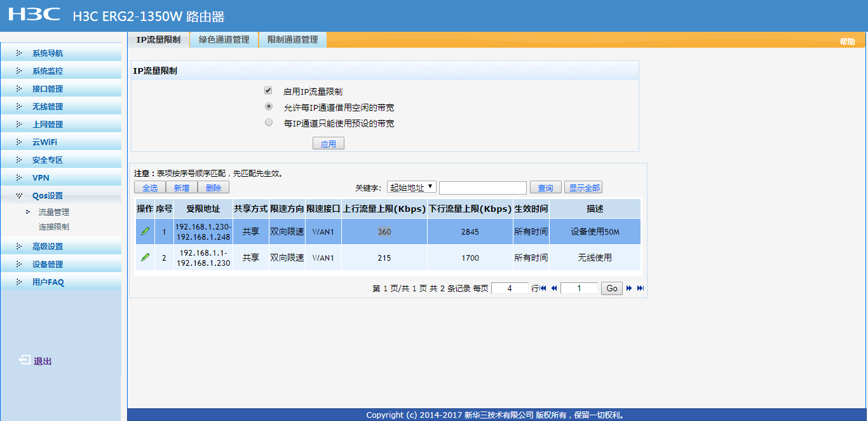Select radio 允许每IP通道借用空闲的带宽

[269, 107]
